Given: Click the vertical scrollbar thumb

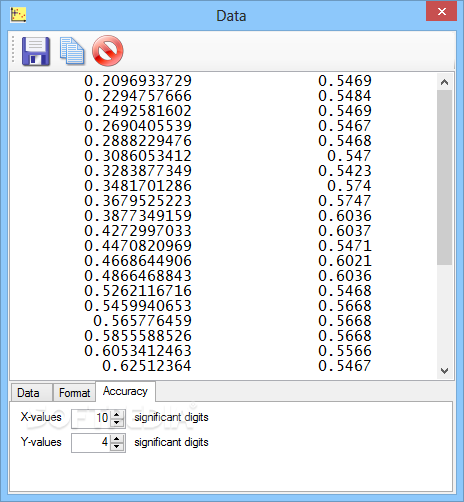Looking at the screenshot, I should pyautogui.click(x=444, y=177).
